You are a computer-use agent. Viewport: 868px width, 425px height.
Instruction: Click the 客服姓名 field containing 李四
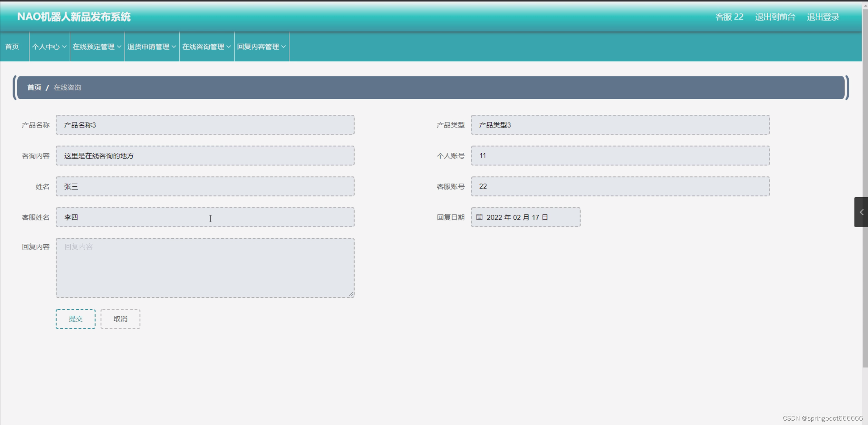click(205, 217)
